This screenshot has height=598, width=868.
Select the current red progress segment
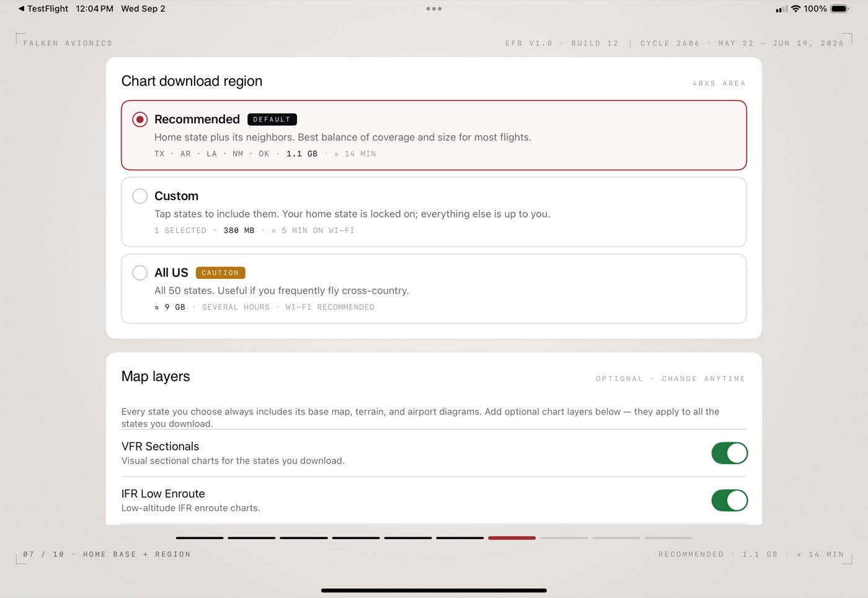(x=512, y=538)
